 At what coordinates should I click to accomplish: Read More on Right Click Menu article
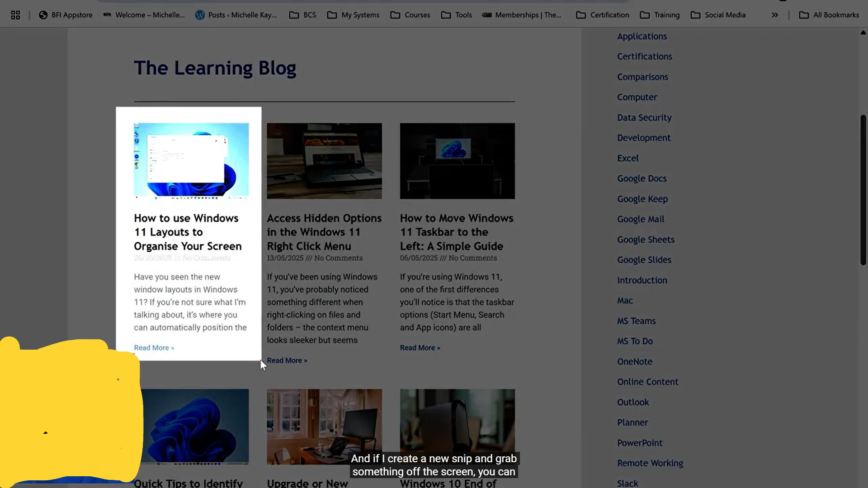[x=287, y=360]
